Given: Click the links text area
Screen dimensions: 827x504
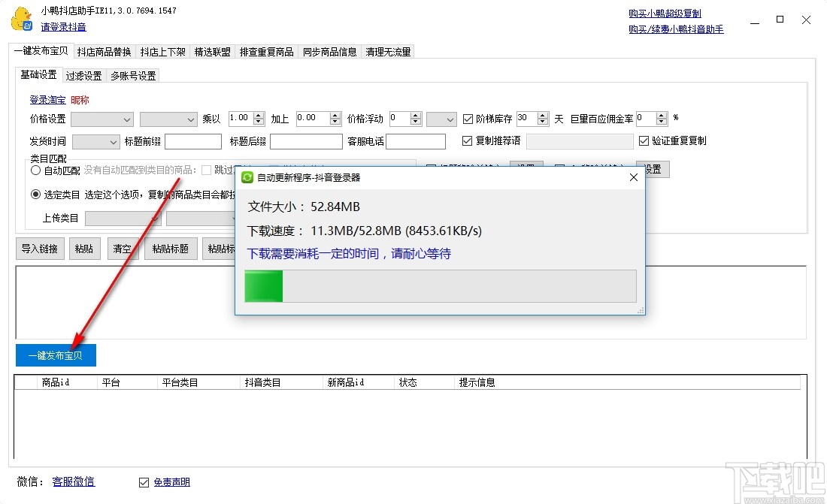Looking at the screenshot, I should click(410, 302).
